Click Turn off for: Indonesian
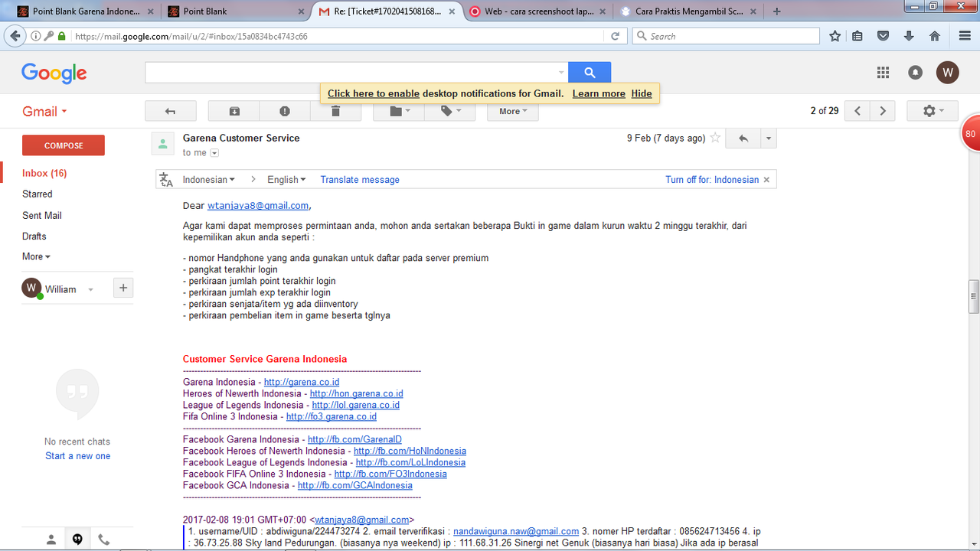This screenshot has height=551, width=980. click(712, 180)
